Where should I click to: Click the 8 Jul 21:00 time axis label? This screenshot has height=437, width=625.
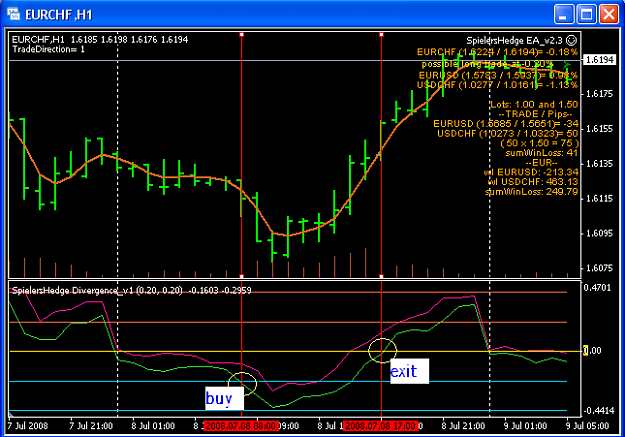point(463,426)
